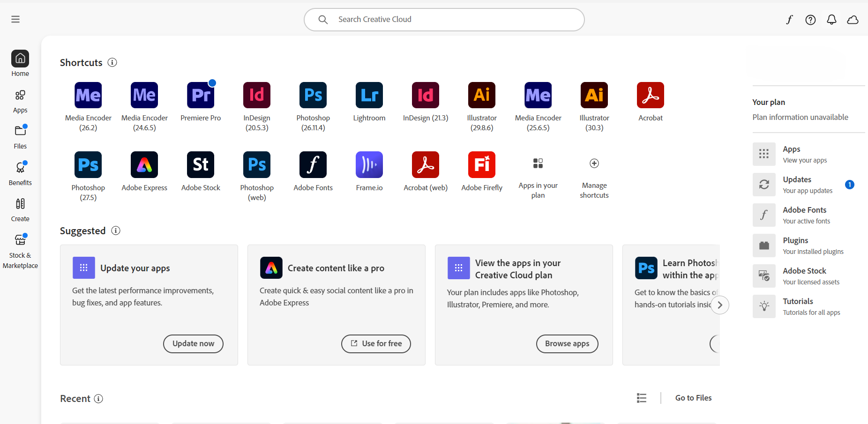Viewport: 868px width, 424px height.
Task: Go to Home in sidebar
Action: (x=20, y=63)
